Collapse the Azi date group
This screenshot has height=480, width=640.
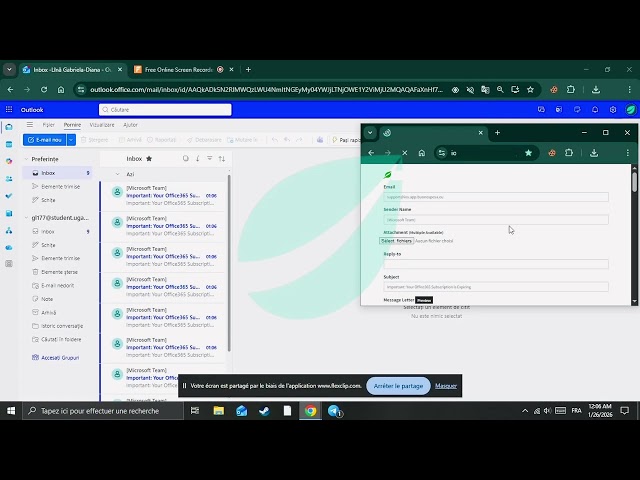(x=118, y=174)
